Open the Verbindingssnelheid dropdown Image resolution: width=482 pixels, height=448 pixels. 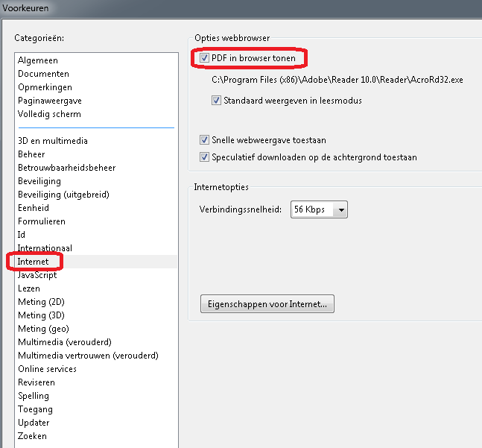(341, 210)
